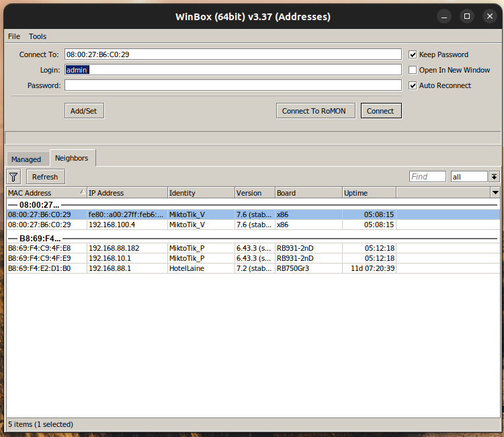Sort by Uptime column header
The image size is (504, 437).
pyautogui.click(x=370, y=193)
